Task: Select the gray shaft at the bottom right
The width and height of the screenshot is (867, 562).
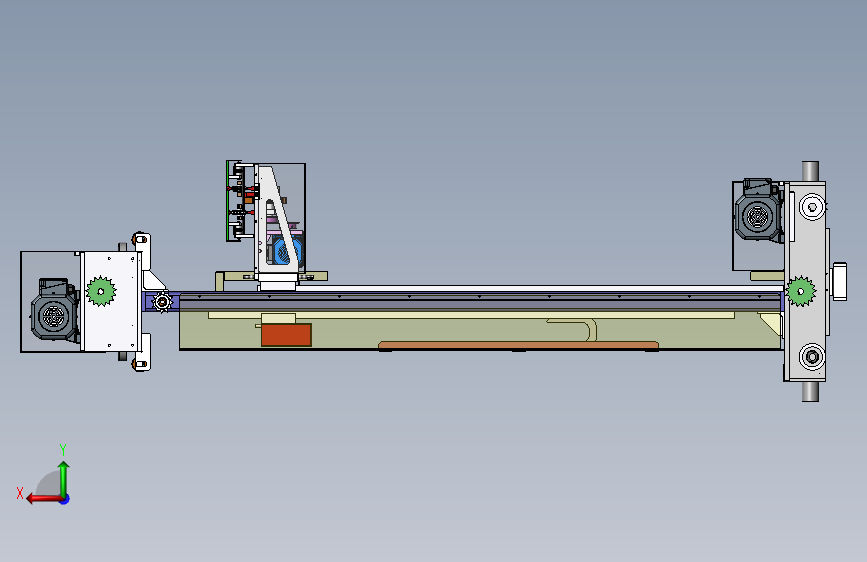Action: (x=810, y=392)
